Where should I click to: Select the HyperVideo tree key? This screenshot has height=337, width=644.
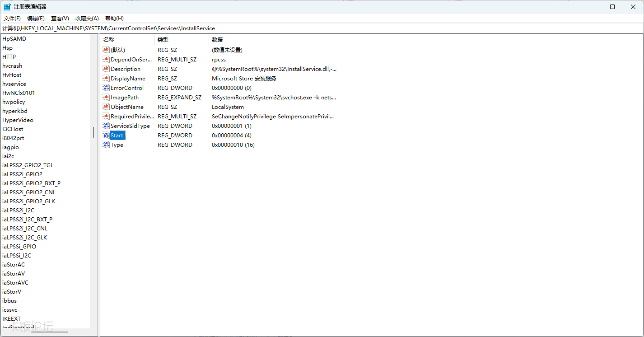18,120
